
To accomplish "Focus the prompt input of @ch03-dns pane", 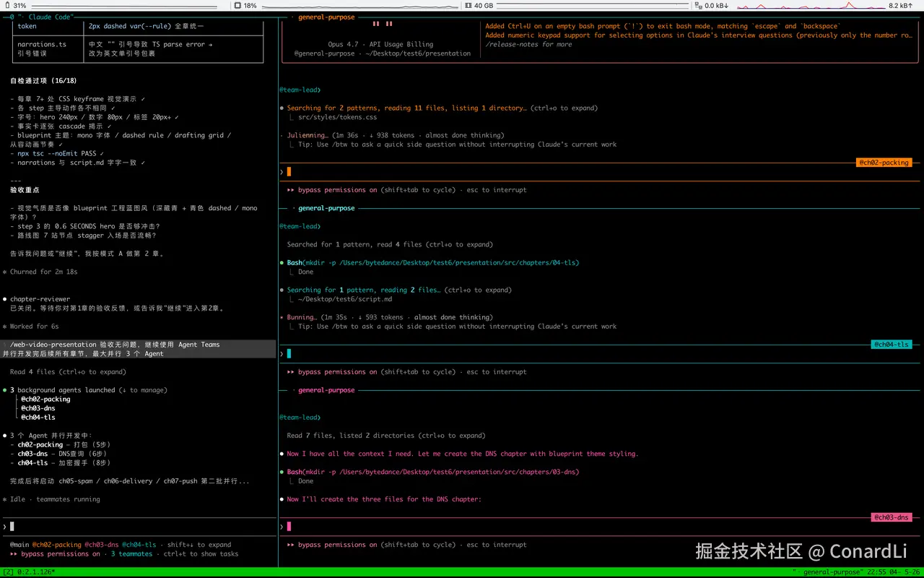I will [x=600, y=526].
